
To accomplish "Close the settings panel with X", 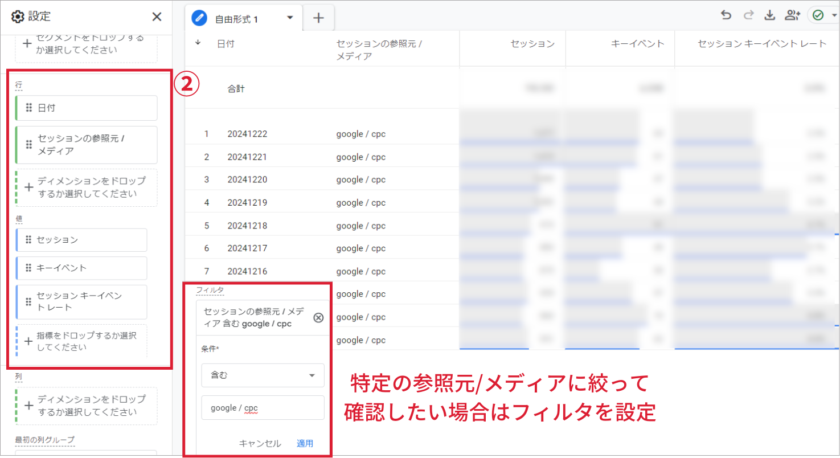I will point(156,17).
